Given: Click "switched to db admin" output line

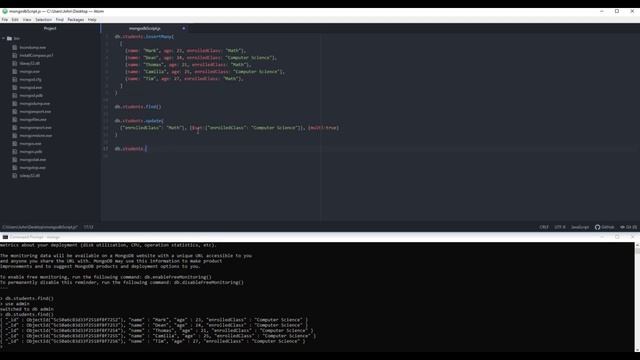Looking at the screenshot, I should 27,309.
